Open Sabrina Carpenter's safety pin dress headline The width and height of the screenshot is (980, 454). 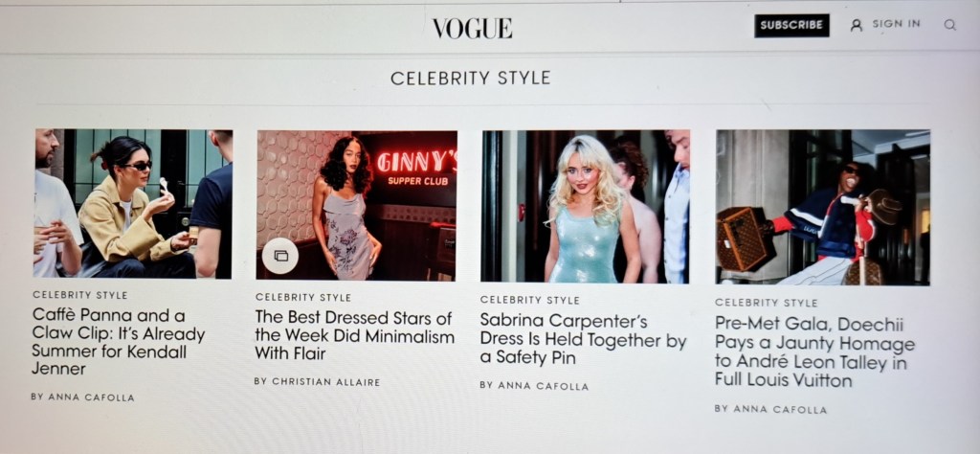click(x=583, y=339)
